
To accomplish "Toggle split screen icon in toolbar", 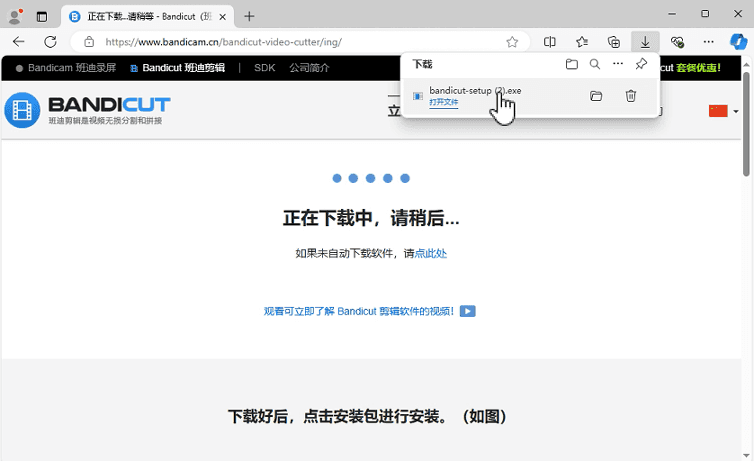I will pos(550,42).
